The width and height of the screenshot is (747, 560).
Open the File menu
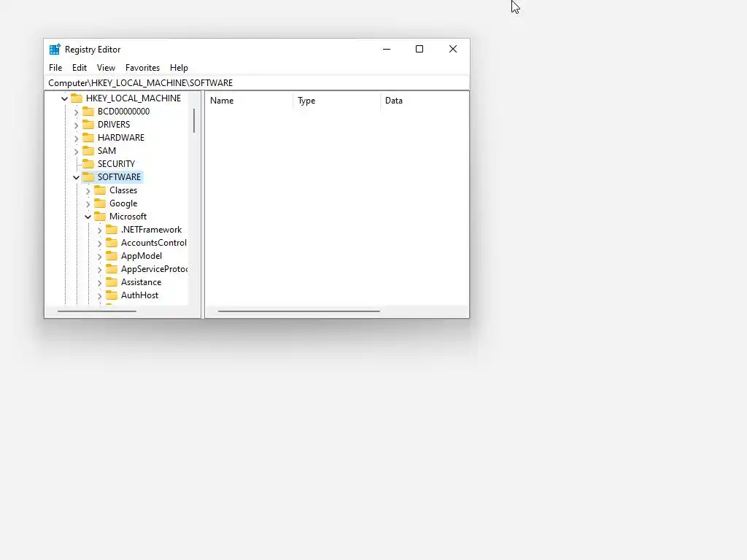click(55, 68)
